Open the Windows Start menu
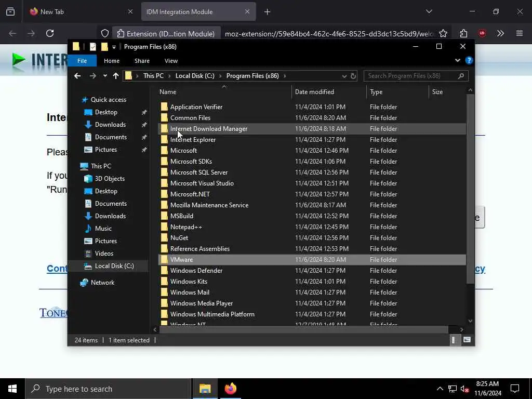The image size is (532, 399). coord(12,389)
